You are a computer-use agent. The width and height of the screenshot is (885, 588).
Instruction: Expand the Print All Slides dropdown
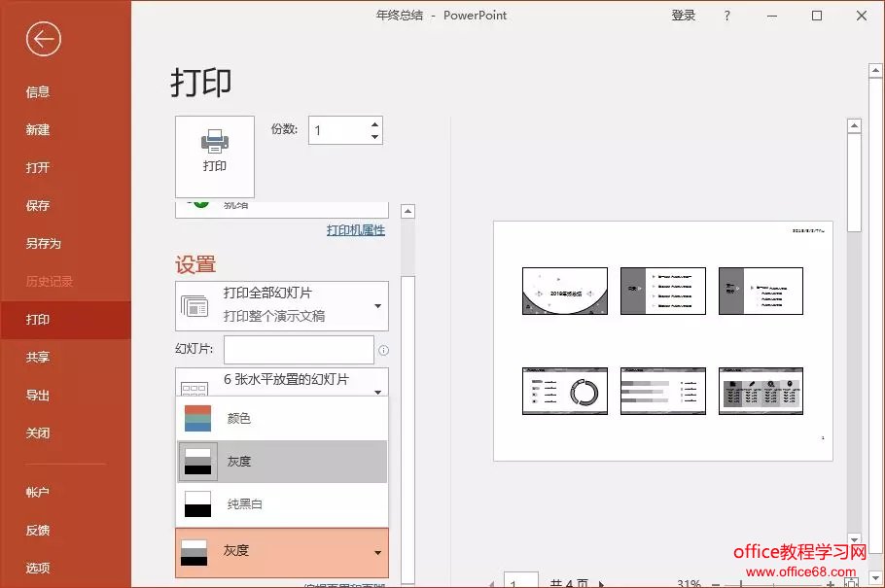(x=282, y=305)
